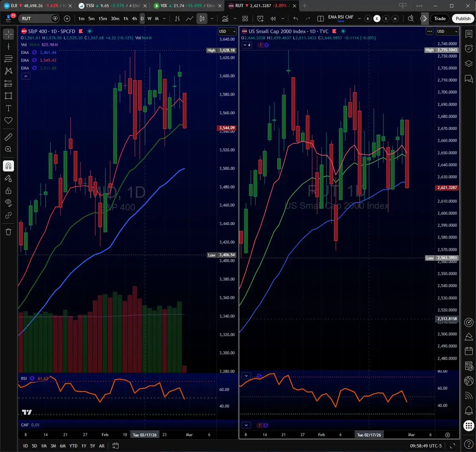Open the heart icons tool

click(8, 120)
